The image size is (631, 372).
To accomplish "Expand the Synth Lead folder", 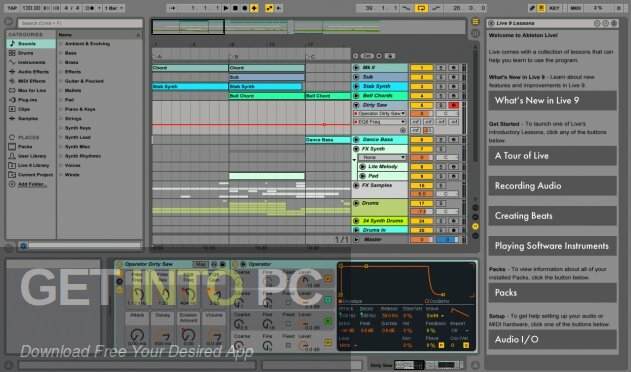I will tap(61, 137).
